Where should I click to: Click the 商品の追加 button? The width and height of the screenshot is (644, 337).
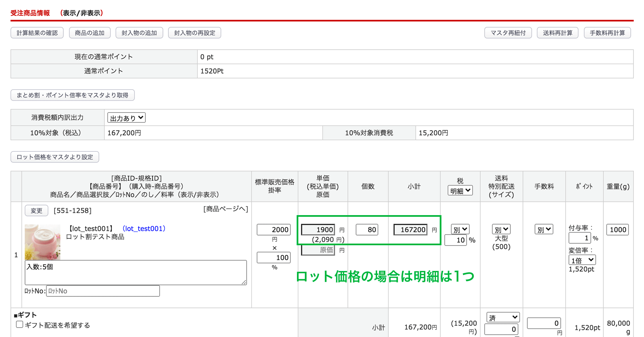(x=89, y=33)
